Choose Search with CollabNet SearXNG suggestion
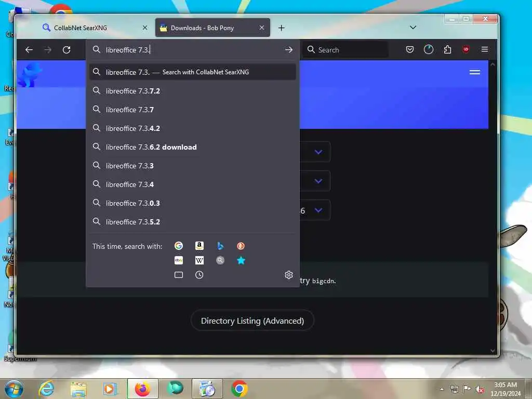Image resolution: width=532 pixels, height=399 pixels. 192,72
